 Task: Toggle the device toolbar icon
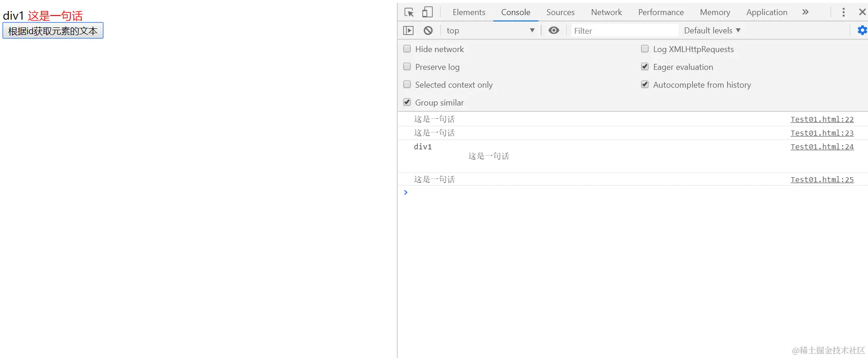click(427, 12)
